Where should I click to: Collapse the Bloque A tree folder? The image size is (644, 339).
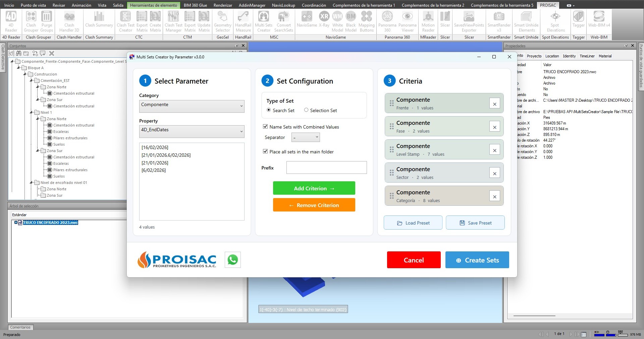(x=19, y=68)
